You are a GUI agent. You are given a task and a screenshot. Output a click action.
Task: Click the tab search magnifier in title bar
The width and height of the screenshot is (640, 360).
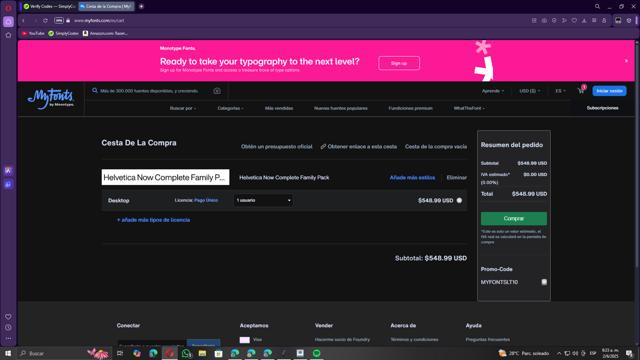pos(597,7)
